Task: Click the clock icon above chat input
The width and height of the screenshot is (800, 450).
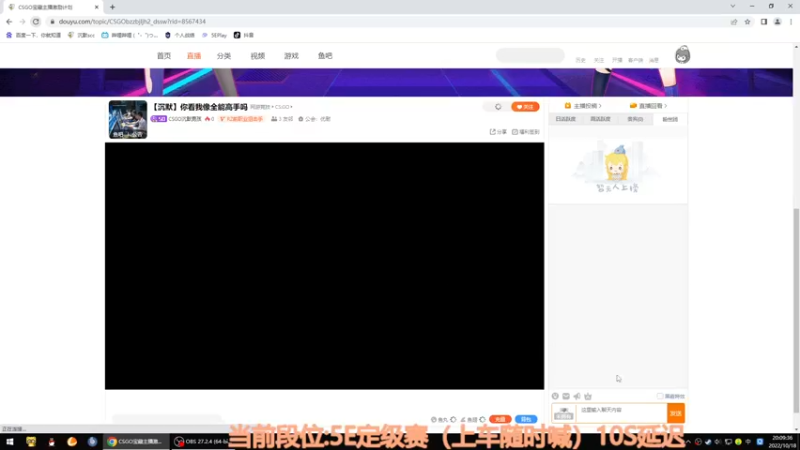Action: [555, 396]
